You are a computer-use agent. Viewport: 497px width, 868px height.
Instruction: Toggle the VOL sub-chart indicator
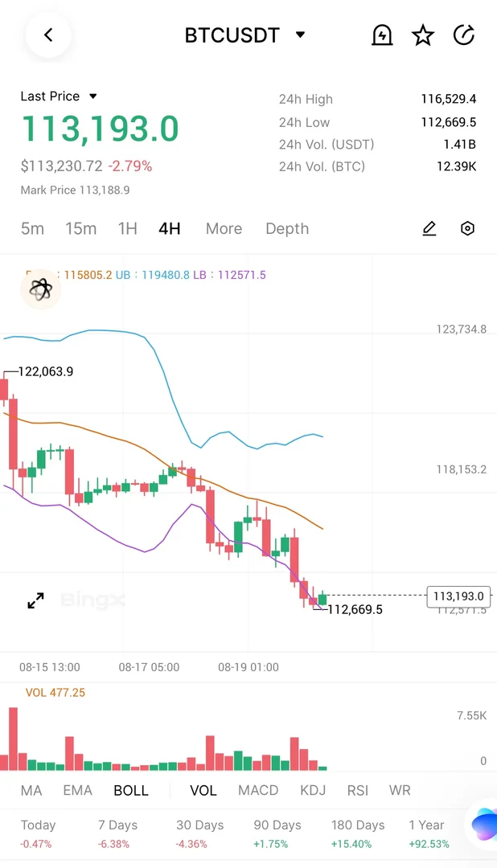tap(203, 791)
